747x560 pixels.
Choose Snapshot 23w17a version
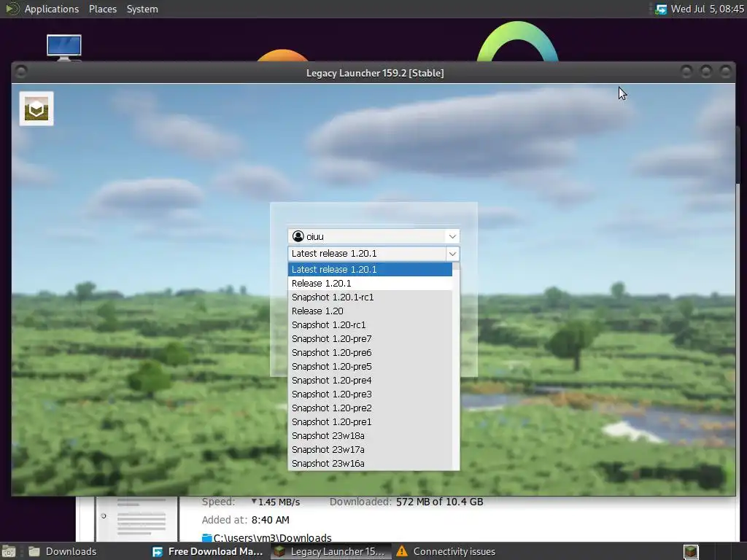pos(370,449)
